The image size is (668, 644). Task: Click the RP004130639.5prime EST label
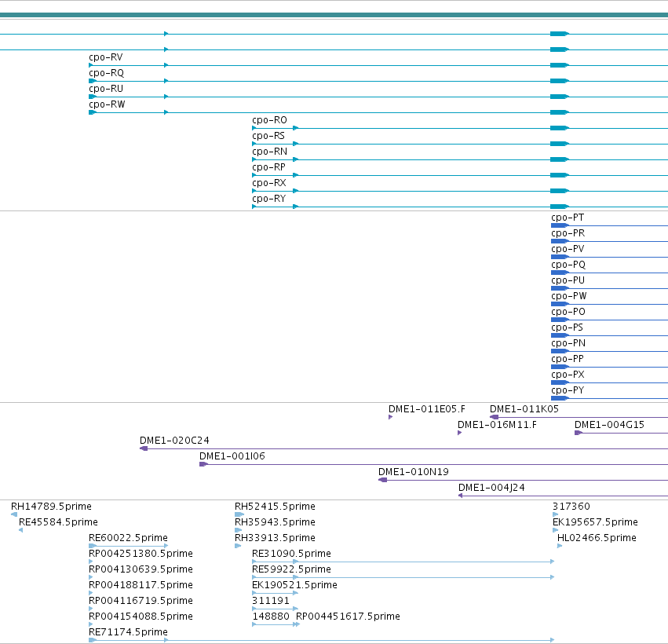tap(141, 569)
